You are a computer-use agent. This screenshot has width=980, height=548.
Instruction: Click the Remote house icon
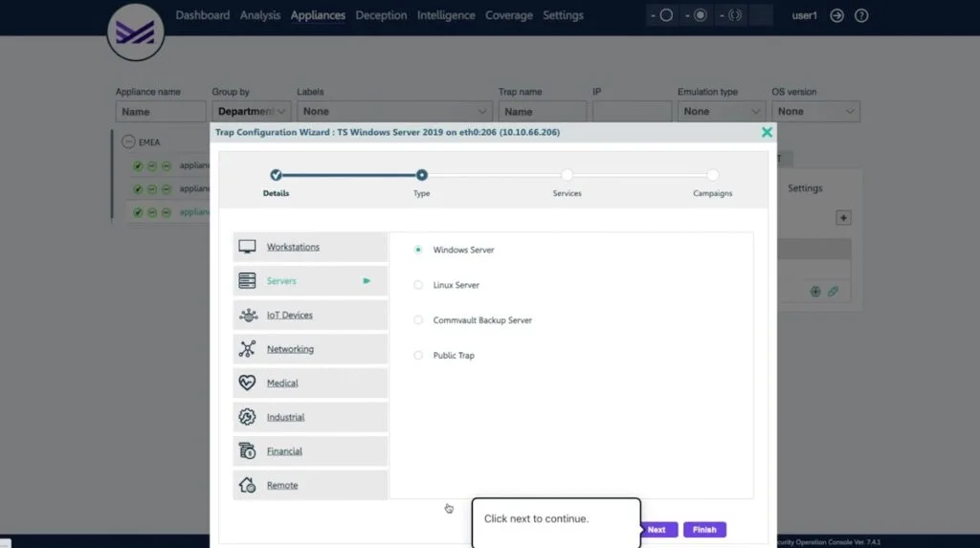(247, 485)
